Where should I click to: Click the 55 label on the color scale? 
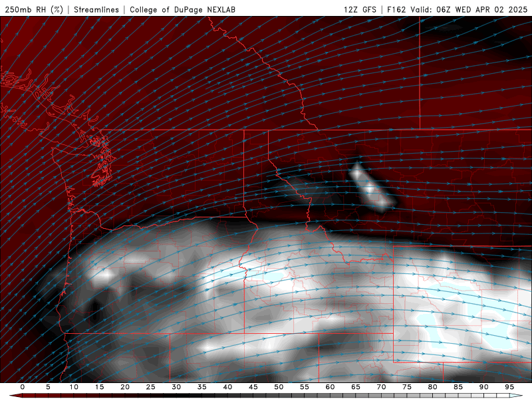click(x=305, y=387)
